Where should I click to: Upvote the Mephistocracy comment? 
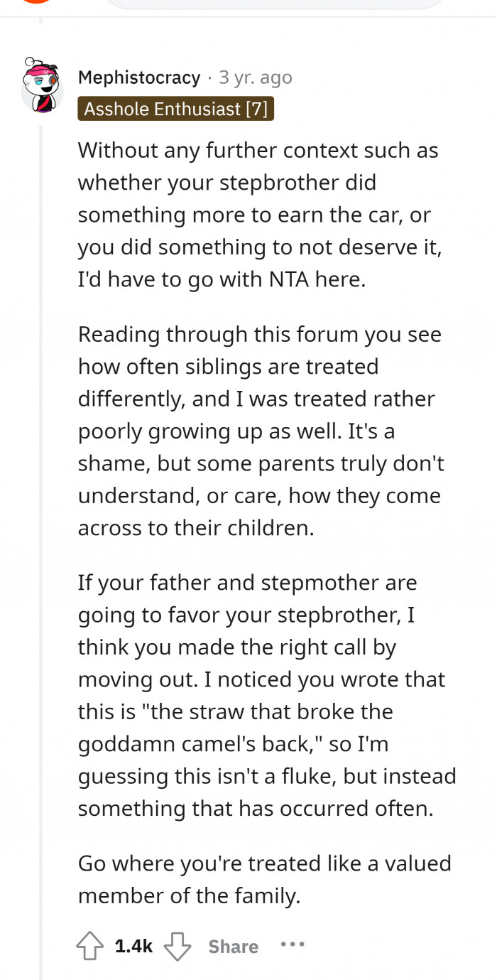pyautogui.click(x=89, y=946)
